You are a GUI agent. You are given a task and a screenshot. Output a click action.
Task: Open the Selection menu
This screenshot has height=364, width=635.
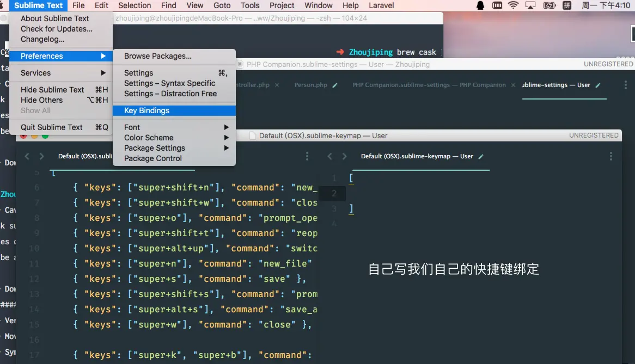pyautogui.click(x=135, y=5)
